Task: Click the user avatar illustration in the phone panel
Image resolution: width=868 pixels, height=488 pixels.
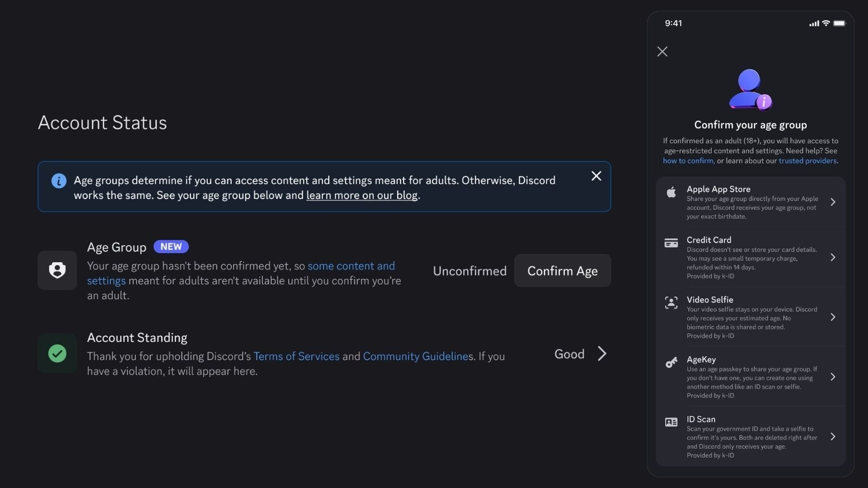Action: 750,89
